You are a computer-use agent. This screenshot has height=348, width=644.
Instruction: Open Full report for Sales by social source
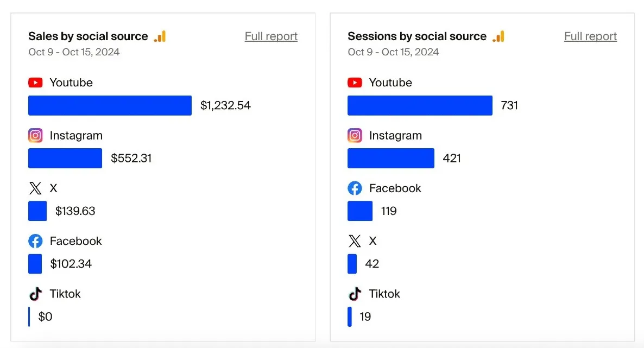point(271,36)
